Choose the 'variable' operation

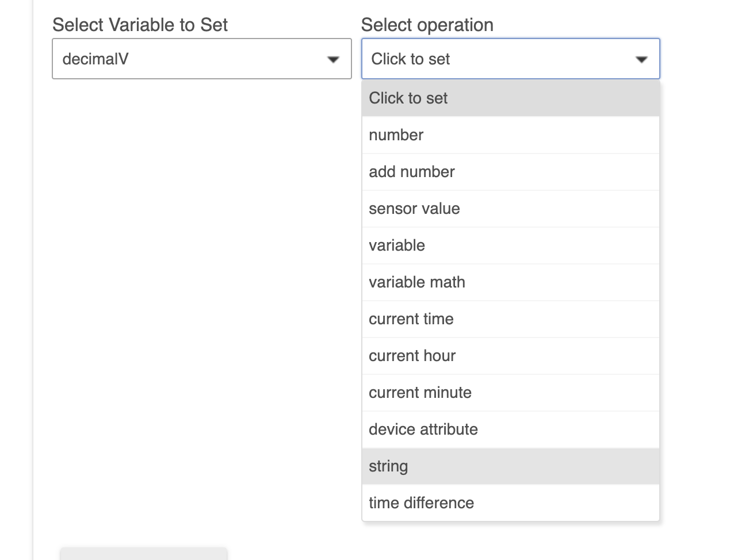[x=510, y=246]
